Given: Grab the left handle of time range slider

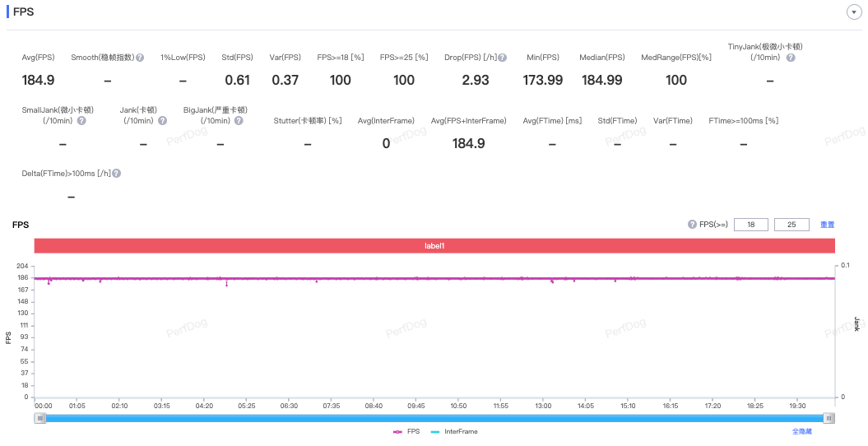Looking at the screenshot, I should coord(39,418).
